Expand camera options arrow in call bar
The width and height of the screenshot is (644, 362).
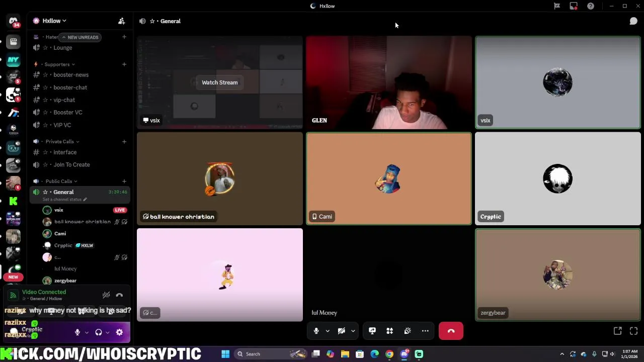point(353,331)
